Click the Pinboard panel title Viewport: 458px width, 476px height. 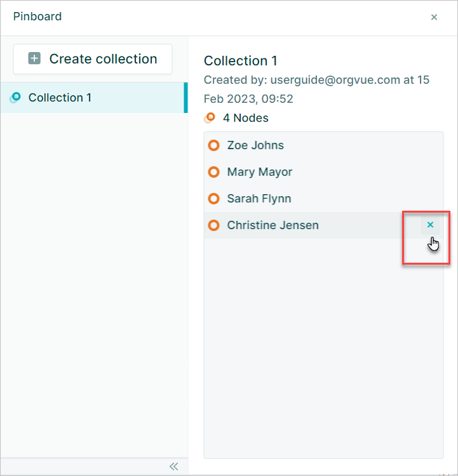coord(37,17)
